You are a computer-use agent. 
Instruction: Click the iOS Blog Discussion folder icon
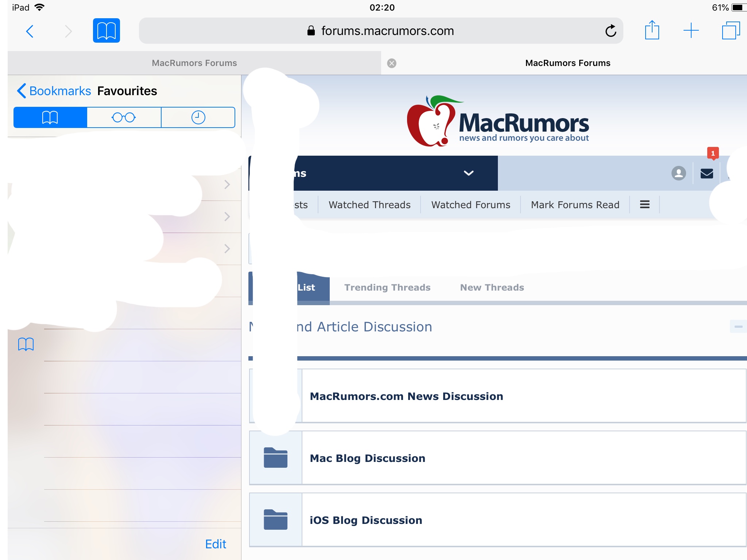click(275, 520)
